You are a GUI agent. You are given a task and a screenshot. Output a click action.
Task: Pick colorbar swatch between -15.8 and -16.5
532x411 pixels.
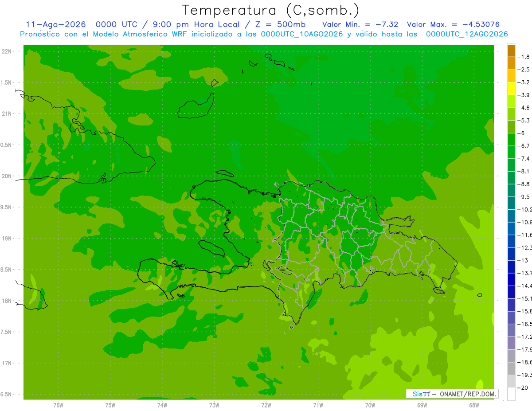pyautogui.click(x=511, y=317)
